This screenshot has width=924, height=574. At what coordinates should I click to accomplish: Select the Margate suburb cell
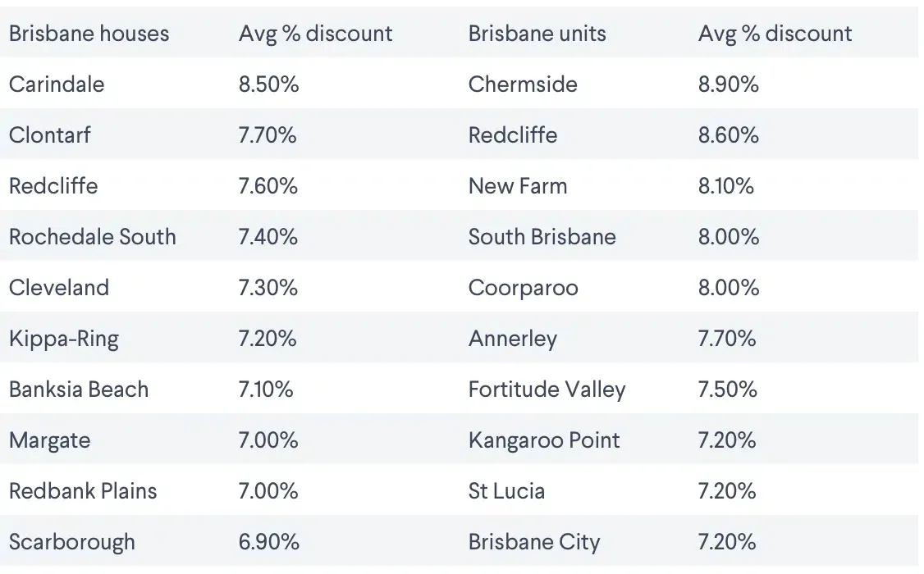coord(49,440)
